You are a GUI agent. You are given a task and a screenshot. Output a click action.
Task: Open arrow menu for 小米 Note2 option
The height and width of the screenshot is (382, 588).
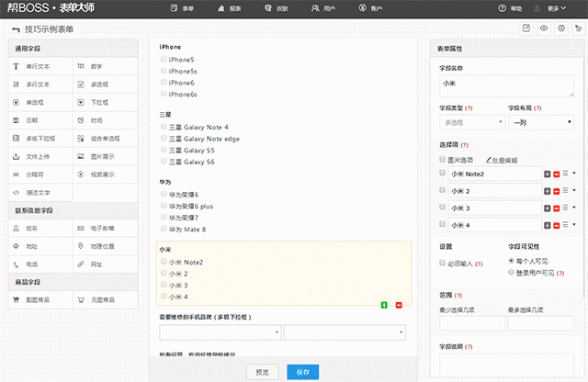pyautogui.click(x=574, y=174)
